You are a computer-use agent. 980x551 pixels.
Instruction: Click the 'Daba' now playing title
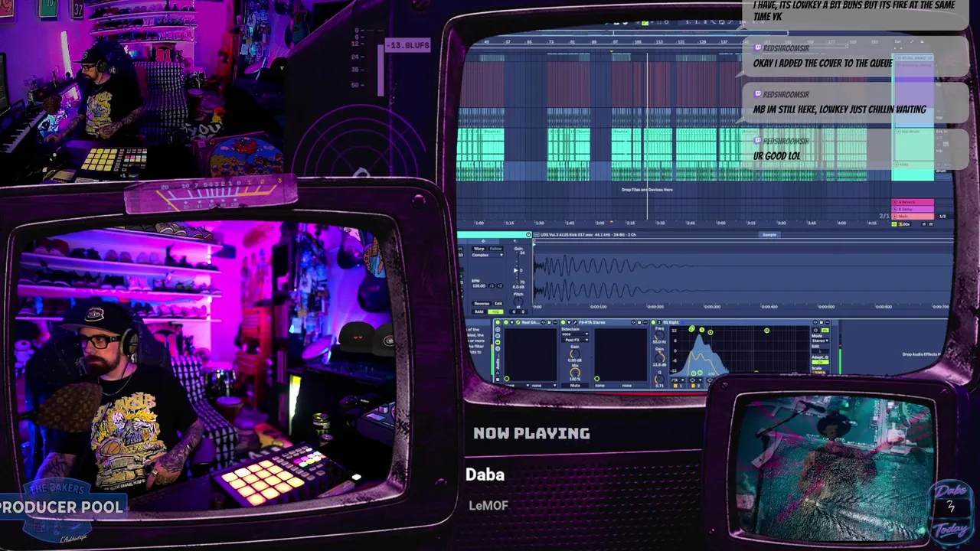(485, 474)
